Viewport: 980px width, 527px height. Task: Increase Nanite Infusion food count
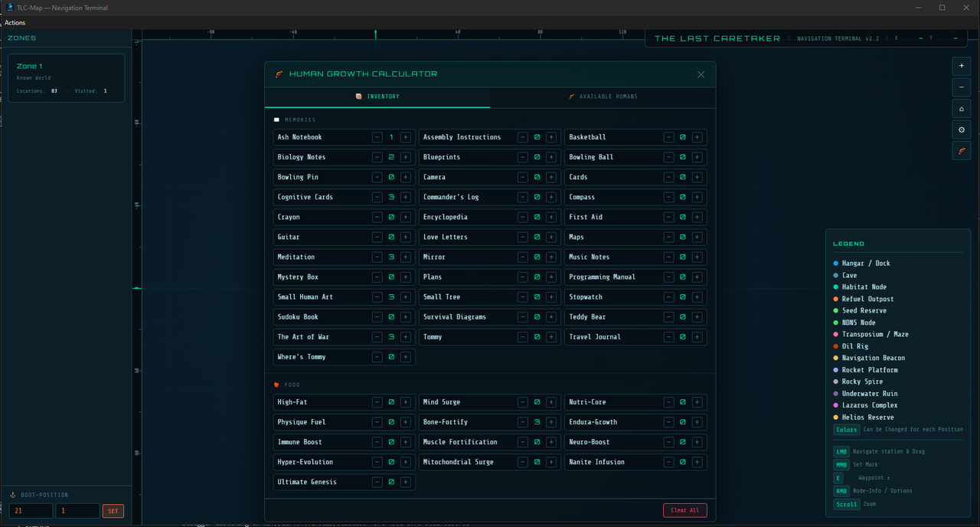tap(697, 462)
